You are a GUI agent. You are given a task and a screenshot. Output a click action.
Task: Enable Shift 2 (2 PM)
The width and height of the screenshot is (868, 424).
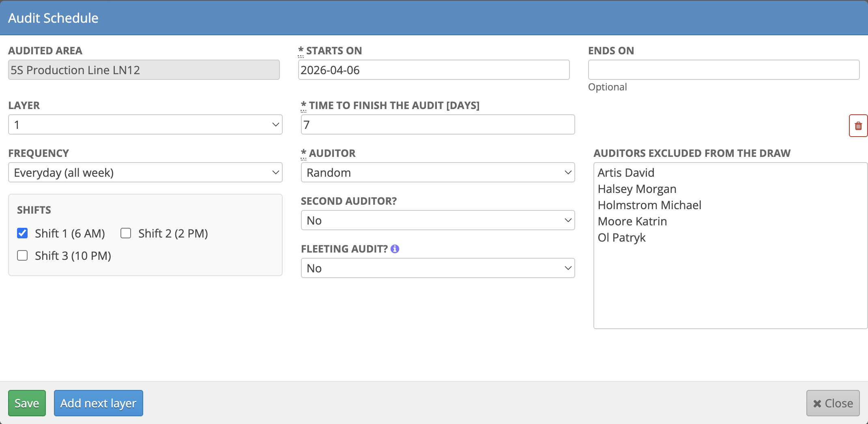point(125,233)
